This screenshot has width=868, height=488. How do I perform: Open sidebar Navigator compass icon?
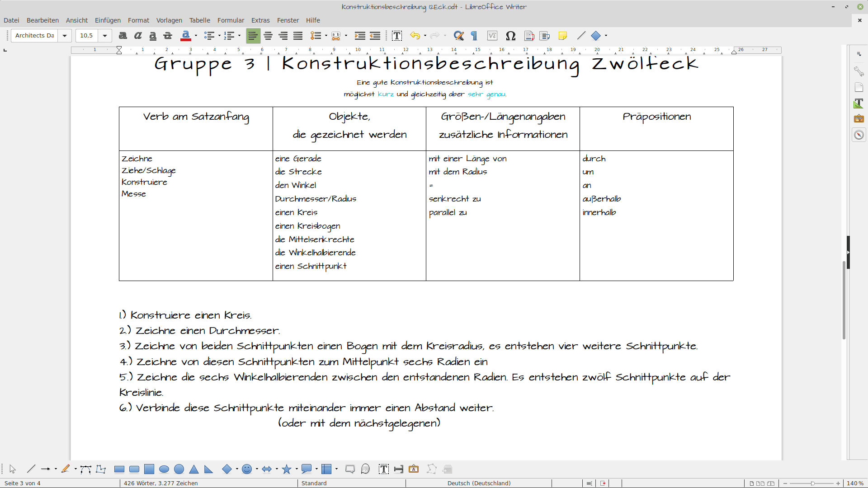click(859, 135)
